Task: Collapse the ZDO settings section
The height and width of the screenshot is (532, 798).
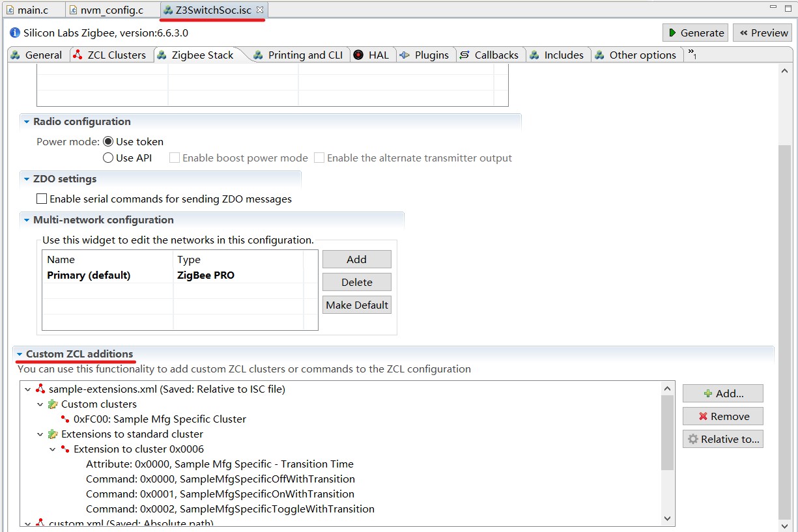Action: point(27,179)
